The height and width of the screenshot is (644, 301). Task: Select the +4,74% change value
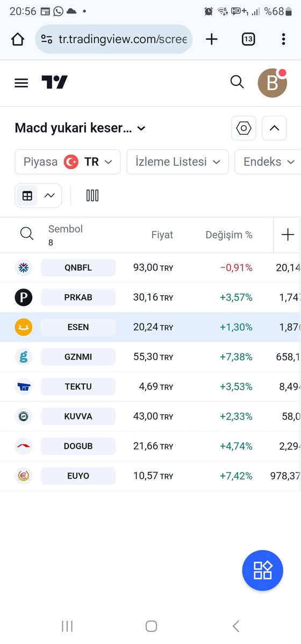click(236, 446)
